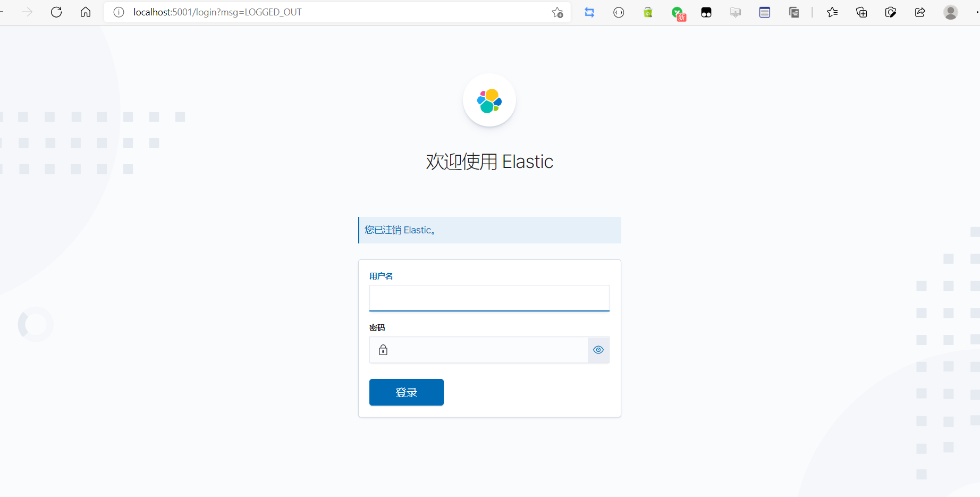Toggle password visibility eye icon

coord(598,350)
